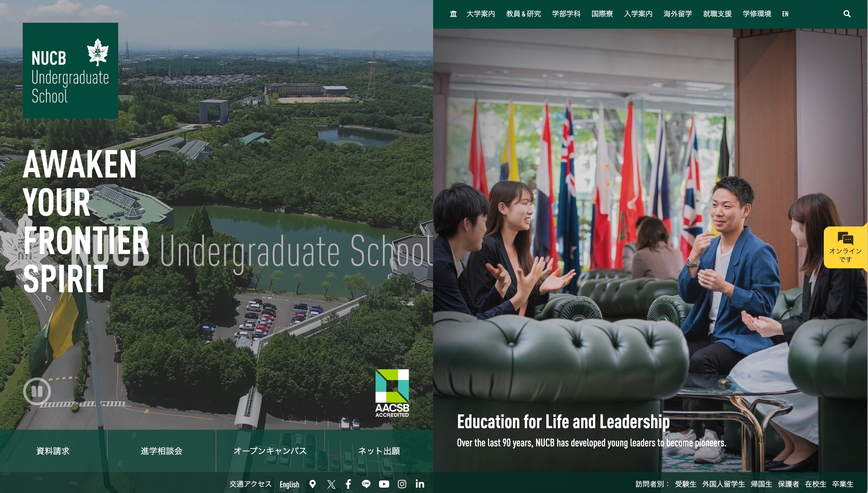Click the university home building icon
The width and height of the screenshot is (868, 493).
453,14
